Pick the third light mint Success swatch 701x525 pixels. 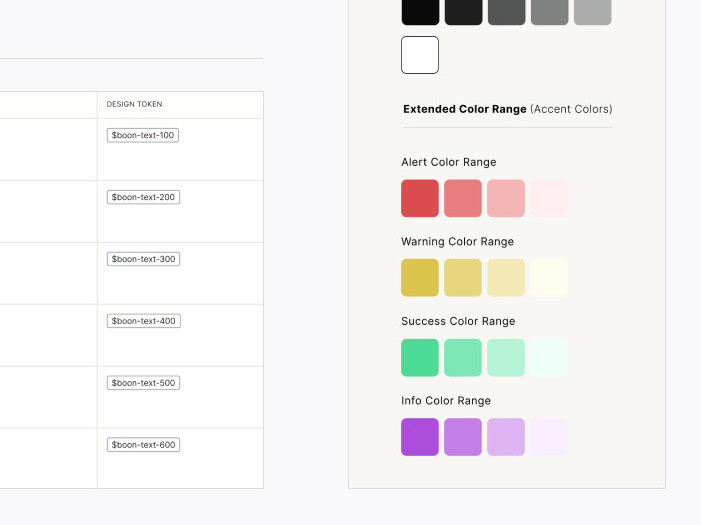(506, 357)
